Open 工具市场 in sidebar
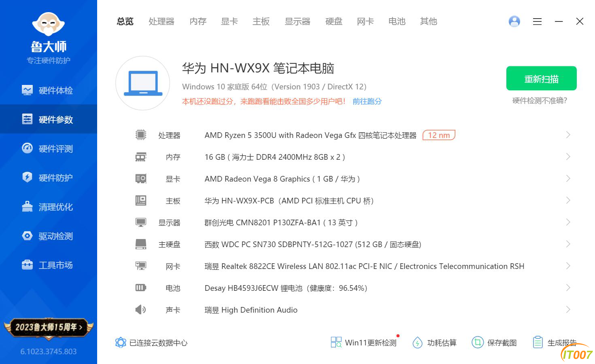595x364 pixels. pyautogui.click(x=49, y=265)
